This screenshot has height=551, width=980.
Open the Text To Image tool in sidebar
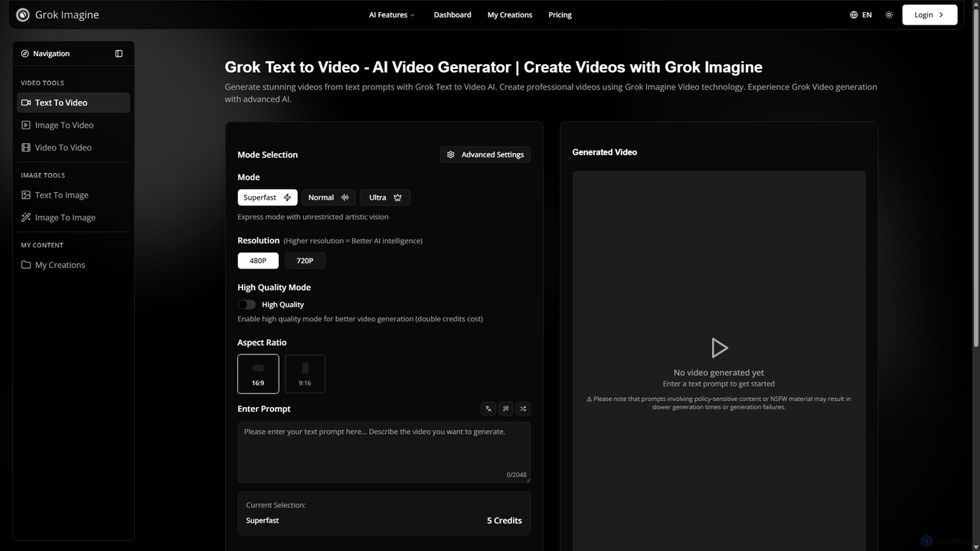(73, 195)
